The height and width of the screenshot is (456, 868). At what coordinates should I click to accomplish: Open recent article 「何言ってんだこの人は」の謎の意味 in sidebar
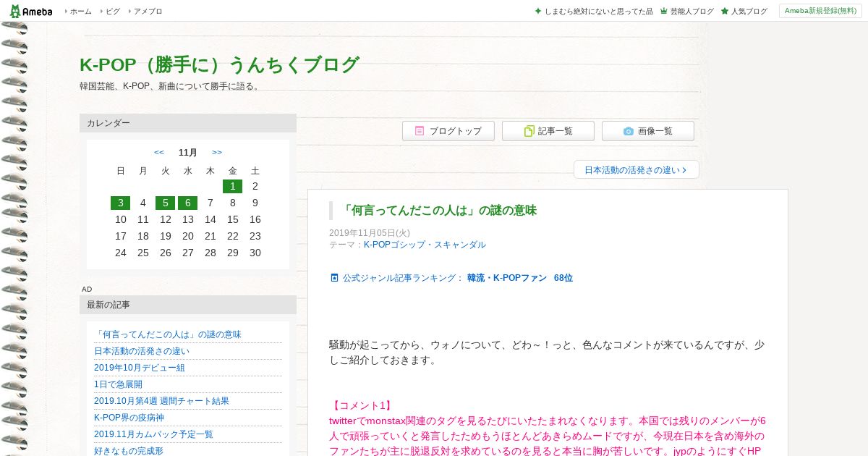coord(168,334)
